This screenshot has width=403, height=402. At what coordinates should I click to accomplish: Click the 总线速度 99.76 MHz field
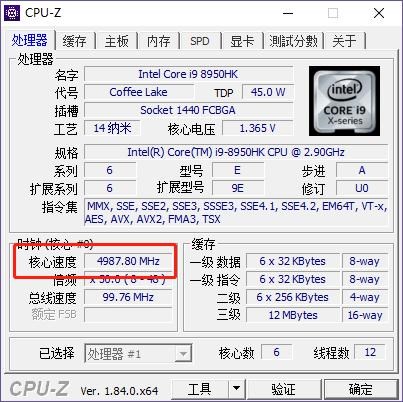[x=128, y=297]
